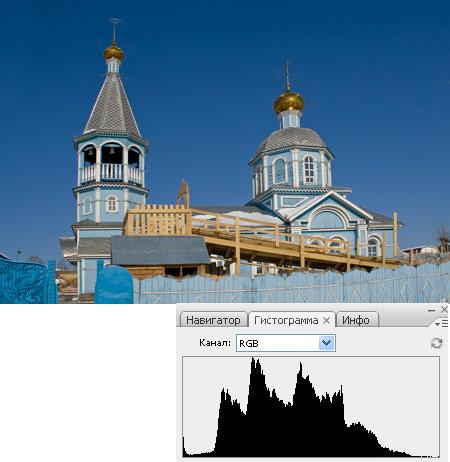Open the Инфо tab
Screen dimensions: 450x462
click(356, 320)
